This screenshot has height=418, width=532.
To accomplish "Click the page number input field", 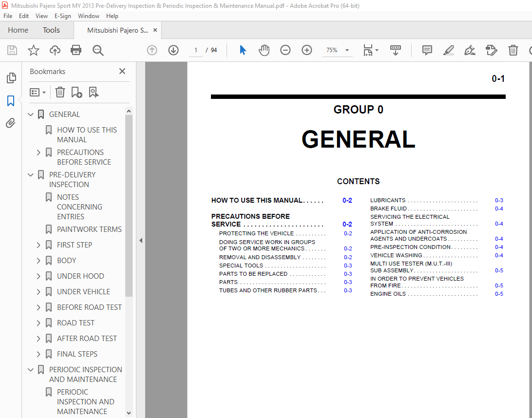I will click(x=196, y=50).
